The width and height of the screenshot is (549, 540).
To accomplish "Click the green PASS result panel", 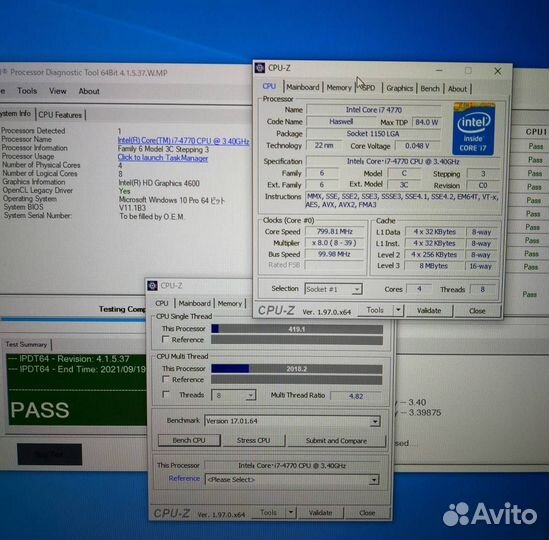I will (77, 389).
